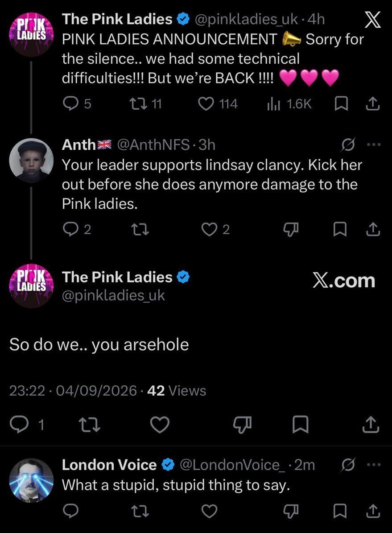Open Anth's profile picture
392x533 pixels.
coord(31,161)
